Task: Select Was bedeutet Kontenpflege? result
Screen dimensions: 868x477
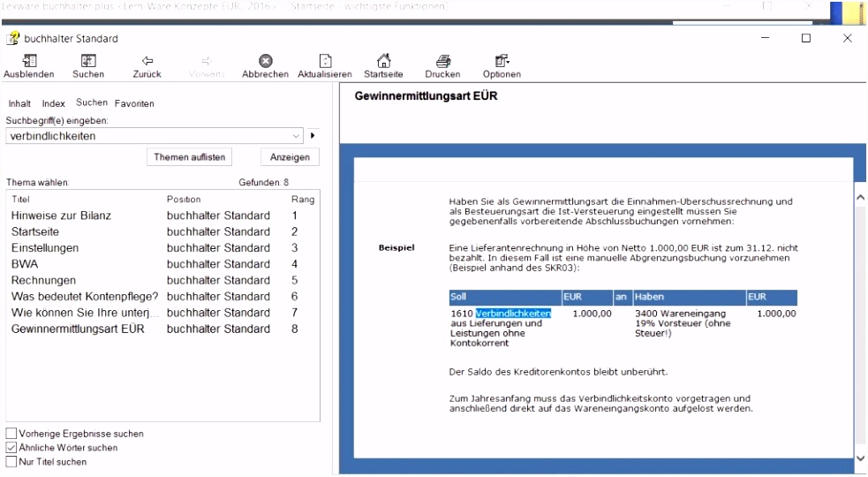Action: tap(162, 297)
